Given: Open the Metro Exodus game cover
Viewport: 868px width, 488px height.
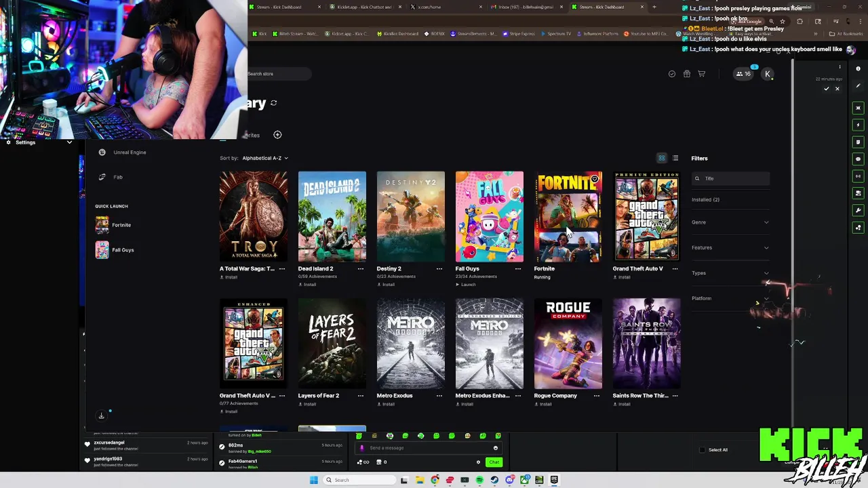Looking at the screenshot, I should pos(411,344).
